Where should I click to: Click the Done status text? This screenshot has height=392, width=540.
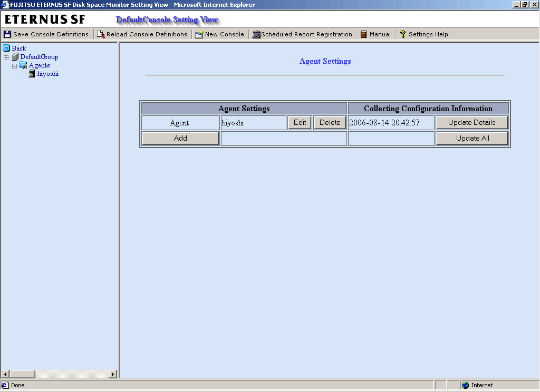(17, 385)
